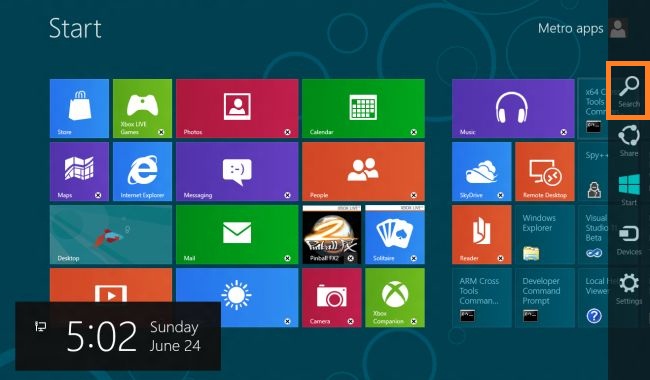Image resolution: width=650 pixels, height=380 pixels.
Task: Click the x badge on SkyDrive tile
Action: (501, 195)
